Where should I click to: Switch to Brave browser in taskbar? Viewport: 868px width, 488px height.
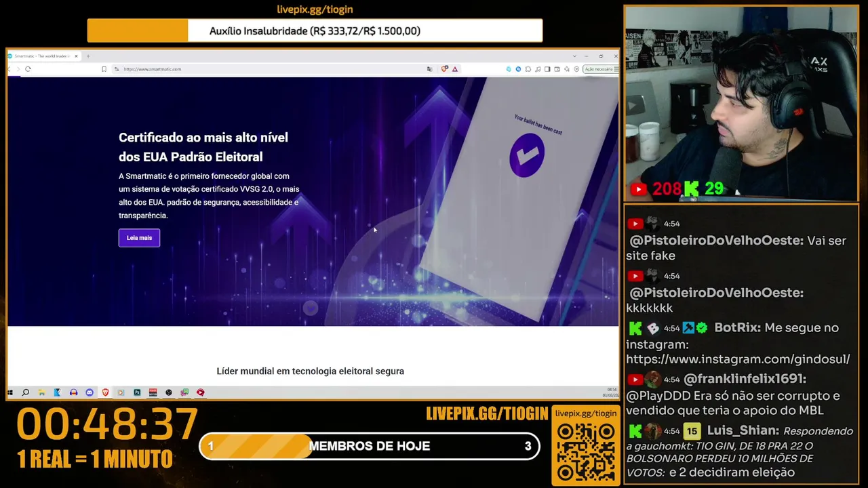tap(105, 392)
